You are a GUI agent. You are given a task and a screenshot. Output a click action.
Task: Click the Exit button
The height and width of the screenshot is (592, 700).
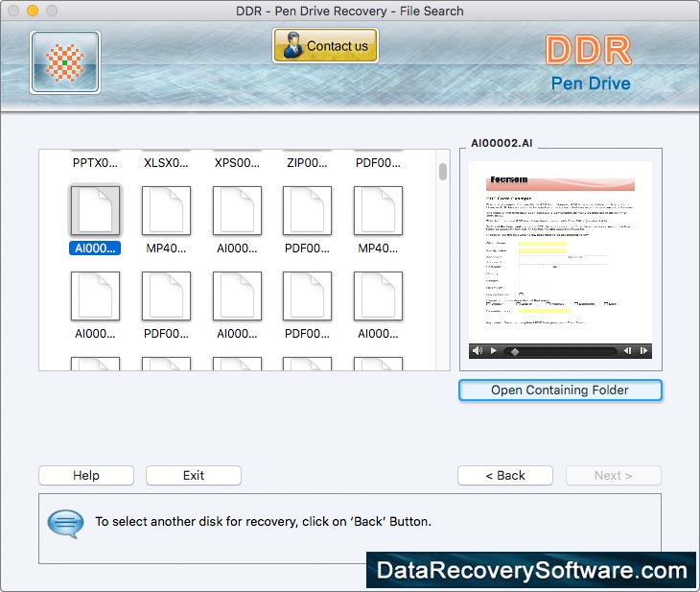click(x=194, y=475)
